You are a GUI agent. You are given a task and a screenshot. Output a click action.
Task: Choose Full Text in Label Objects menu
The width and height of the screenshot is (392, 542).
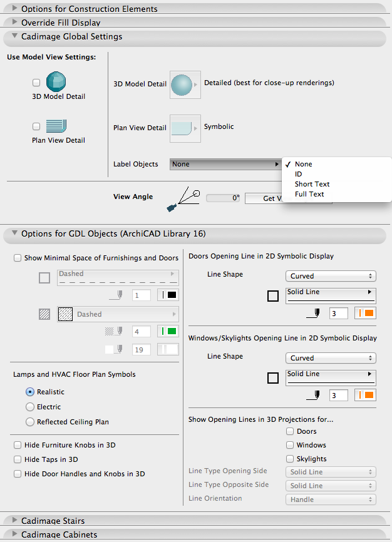337,194
